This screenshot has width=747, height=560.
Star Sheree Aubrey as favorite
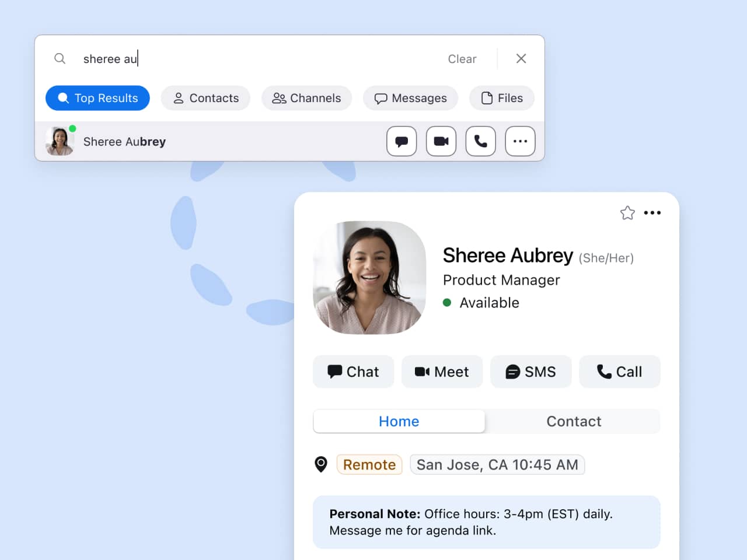[x=627, y=213]
